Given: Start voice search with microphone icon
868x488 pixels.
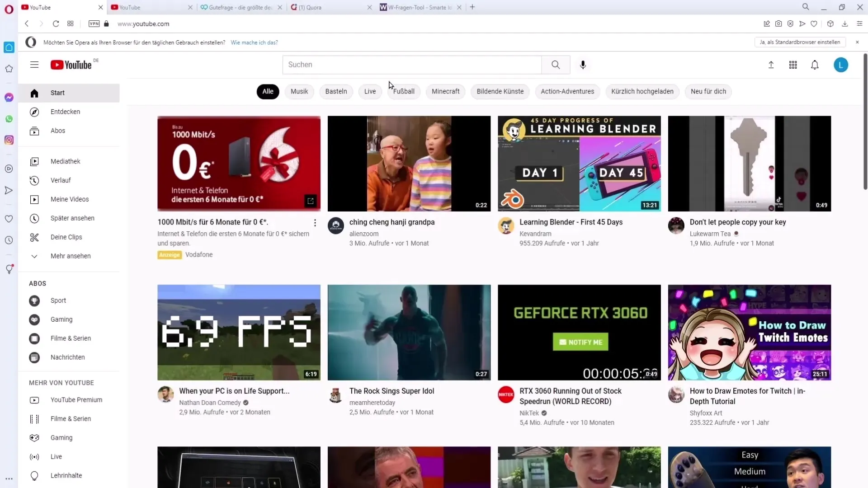Looking at the screenshot, I should [583, 65].
